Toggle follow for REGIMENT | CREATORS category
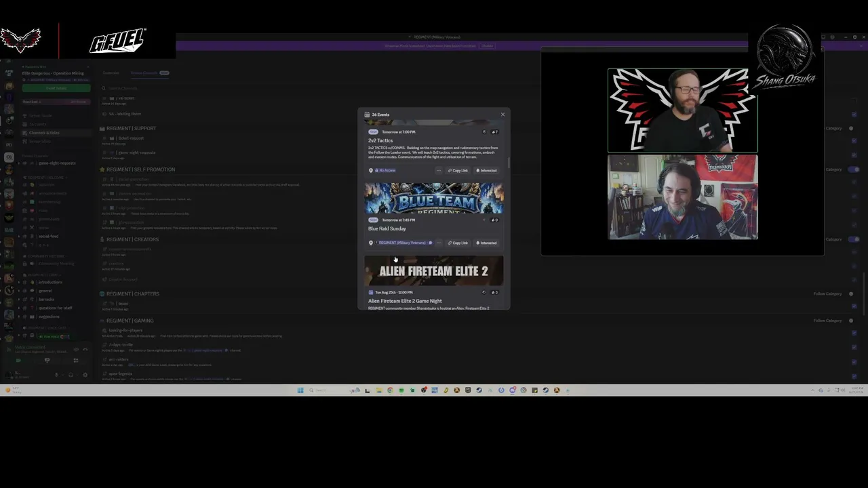 coord(854,239)
